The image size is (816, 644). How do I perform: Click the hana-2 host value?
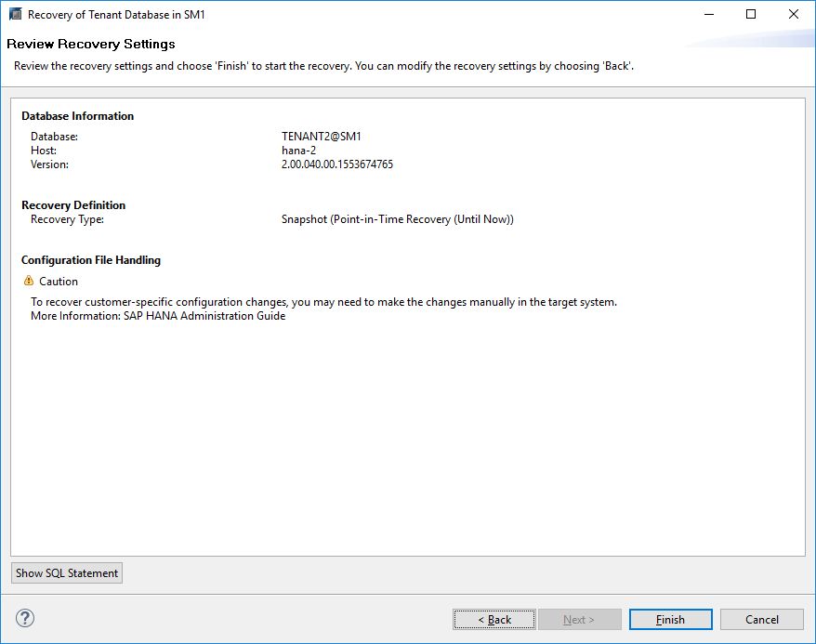[x=299, y=151]
